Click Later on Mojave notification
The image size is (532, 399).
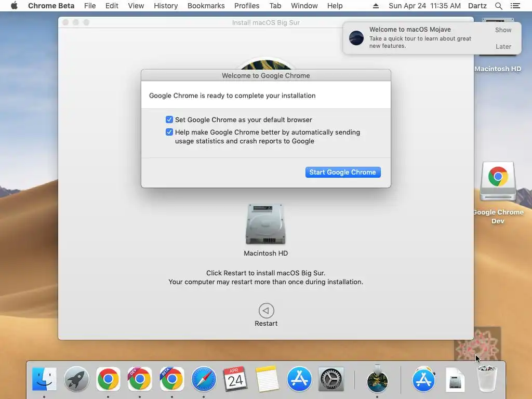point(503,46)
